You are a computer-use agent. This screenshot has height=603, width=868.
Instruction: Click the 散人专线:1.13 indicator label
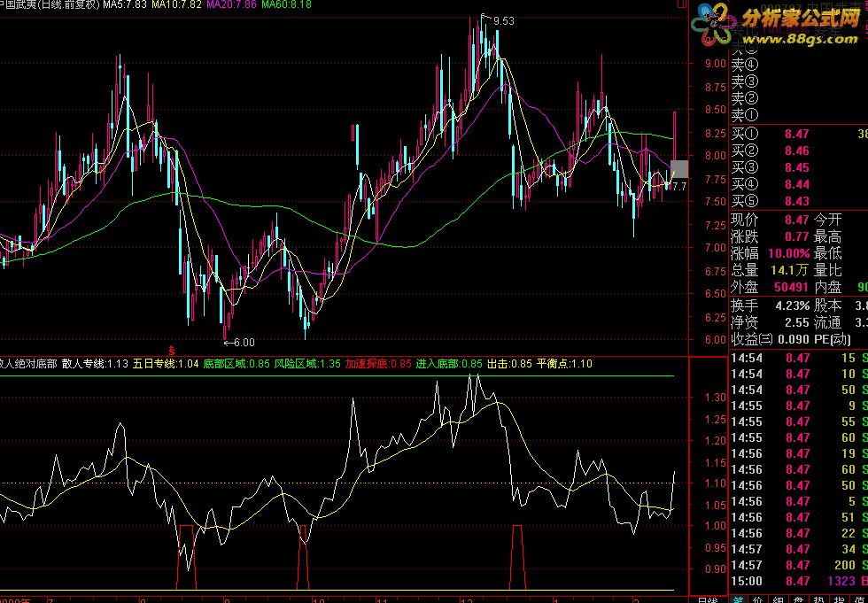pos(96,364)
